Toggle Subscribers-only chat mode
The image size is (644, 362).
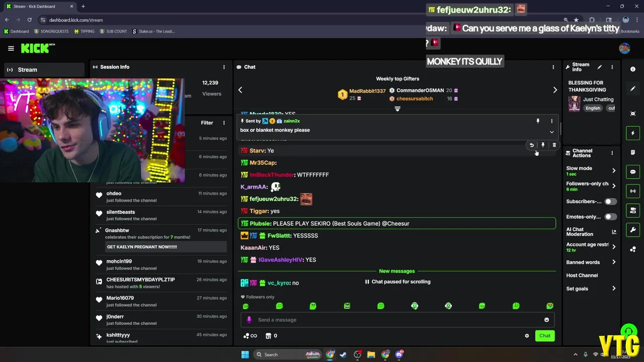[610, 202]
